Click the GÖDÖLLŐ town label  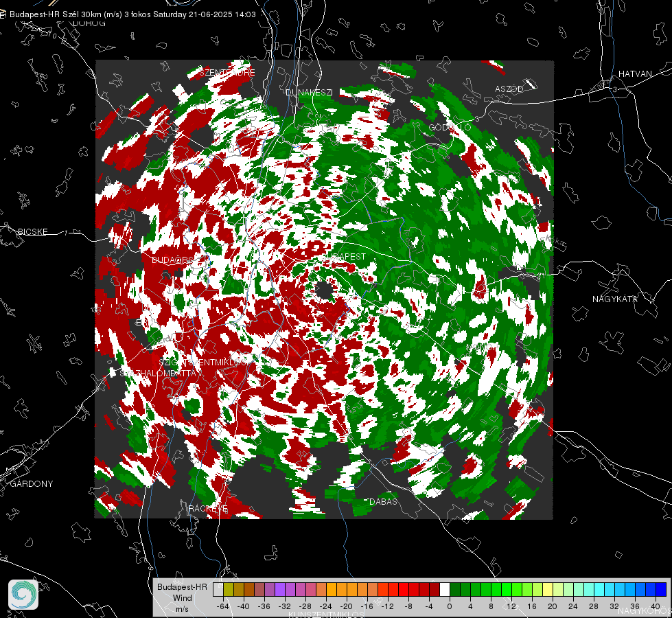point(450,127)
